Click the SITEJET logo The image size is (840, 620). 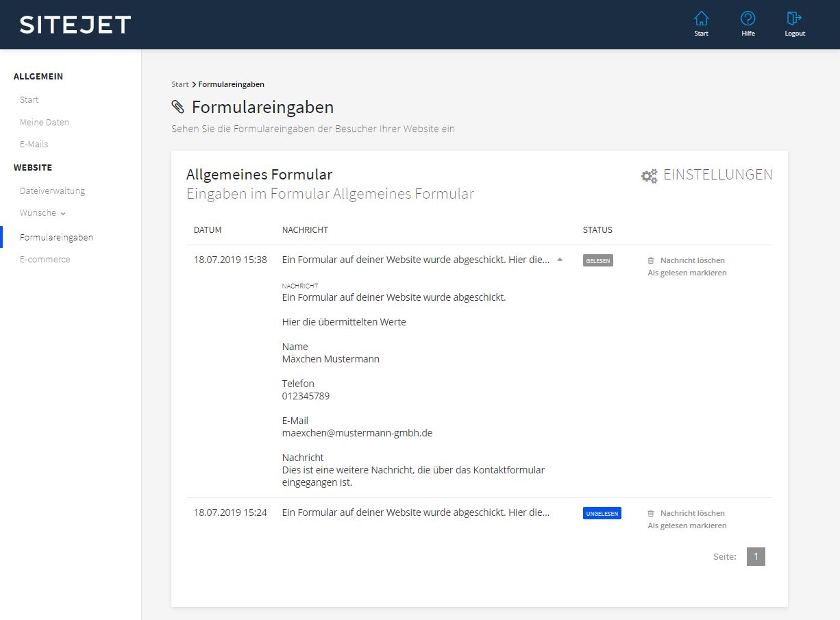(75, 25)
